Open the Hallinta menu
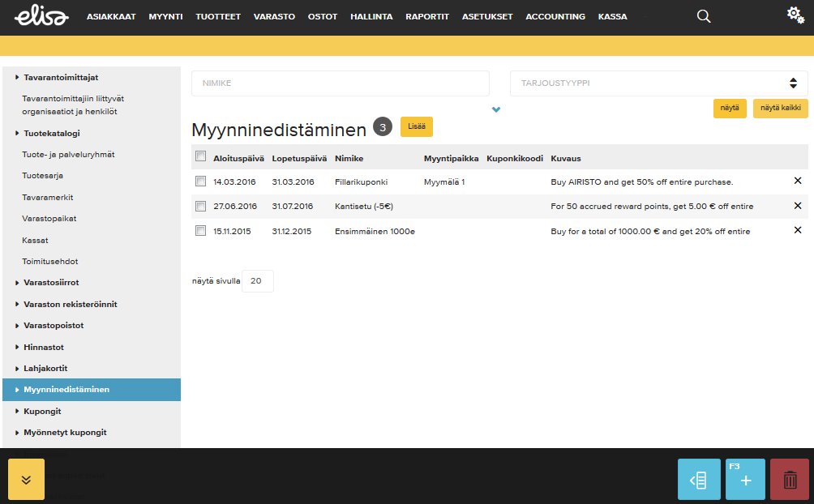This screenshot has width=814, height=504. click(x=371, y=16)
